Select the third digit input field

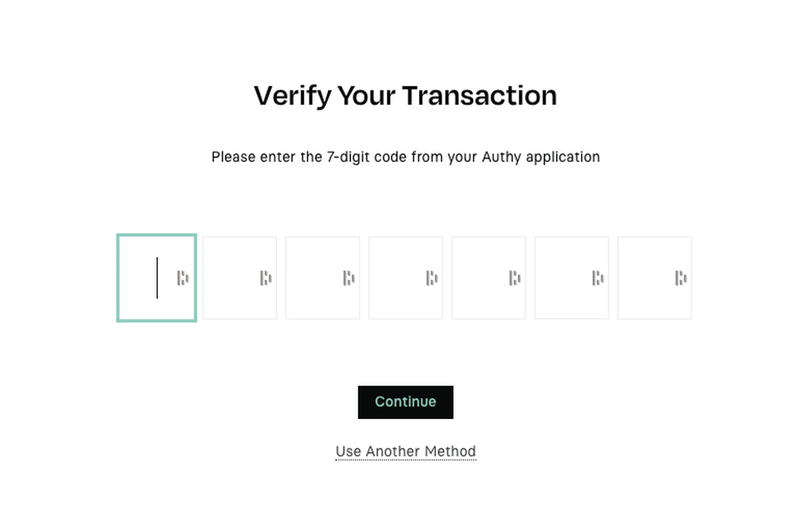point(323,278)
